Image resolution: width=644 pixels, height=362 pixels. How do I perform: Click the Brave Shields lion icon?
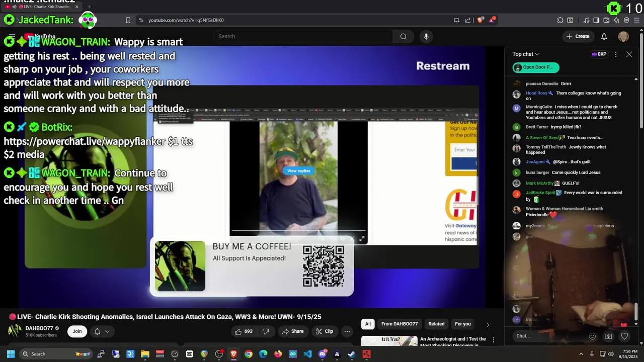[480, 20]
